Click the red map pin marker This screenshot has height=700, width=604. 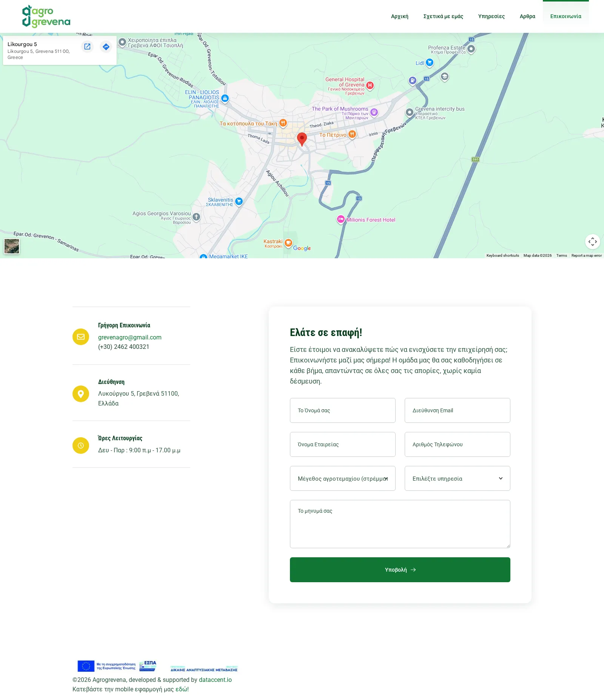tap(302, 139)
